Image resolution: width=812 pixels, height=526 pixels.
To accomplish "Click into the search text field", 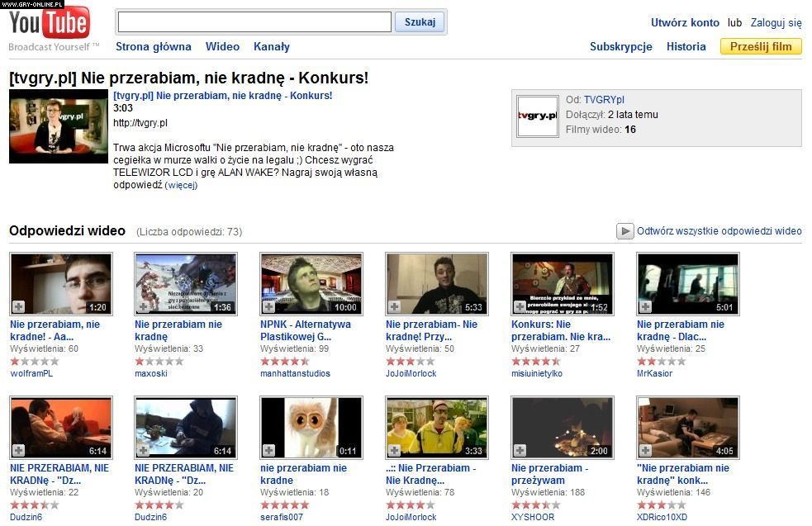I will tap(254, 22).
